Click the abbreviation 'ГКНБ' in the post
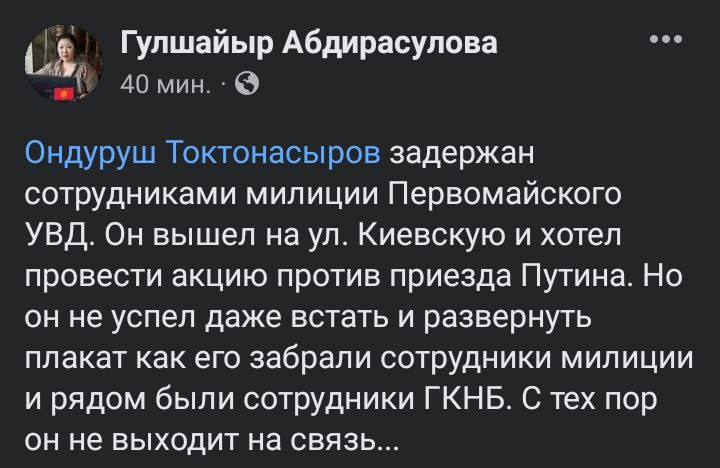The image size is (720, 468). pos(466,399)
